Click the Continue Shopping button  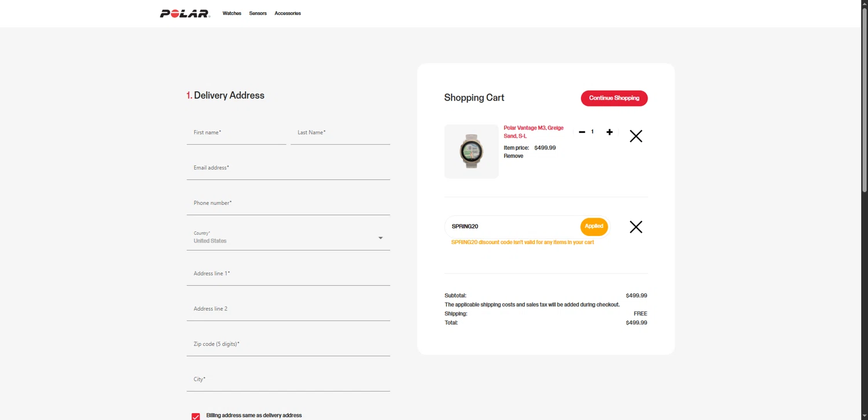(x=614, y=98)
